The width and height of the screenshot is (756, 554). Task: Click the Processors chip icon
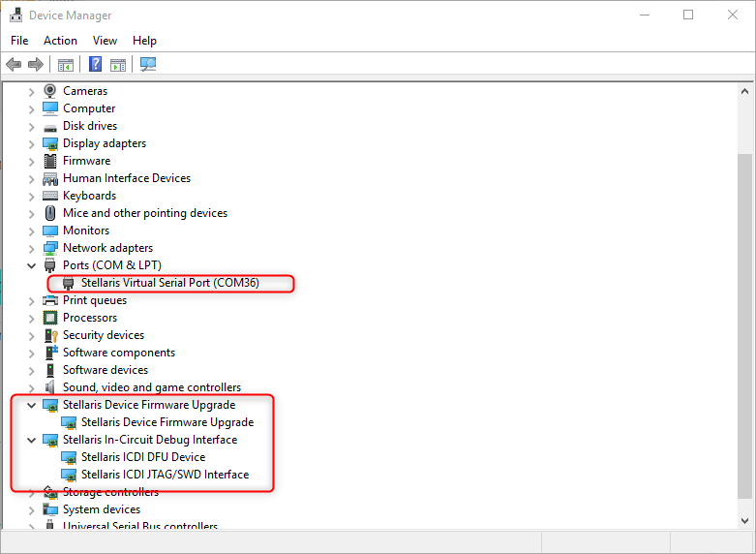tap(50, 318)
